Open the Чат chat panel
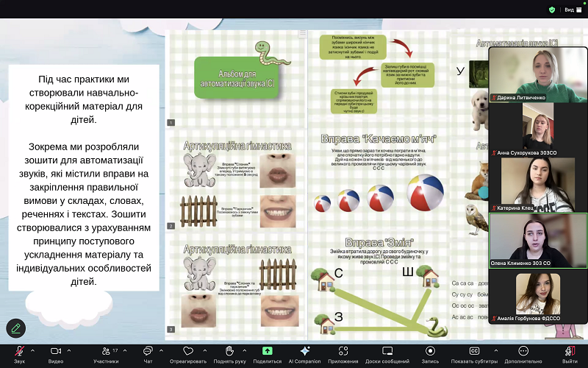 (148, 352)
